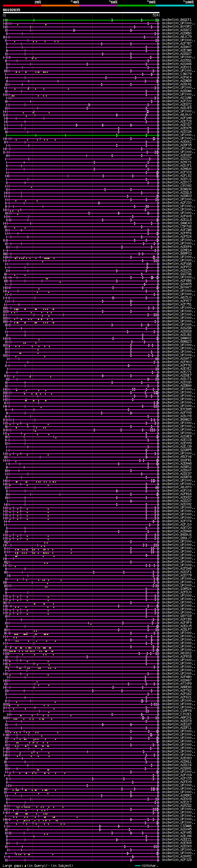Screen dimensions: 197x868
Task: Open hit UniRef100_B7CDH5
Action: click(x=176, y=410)
